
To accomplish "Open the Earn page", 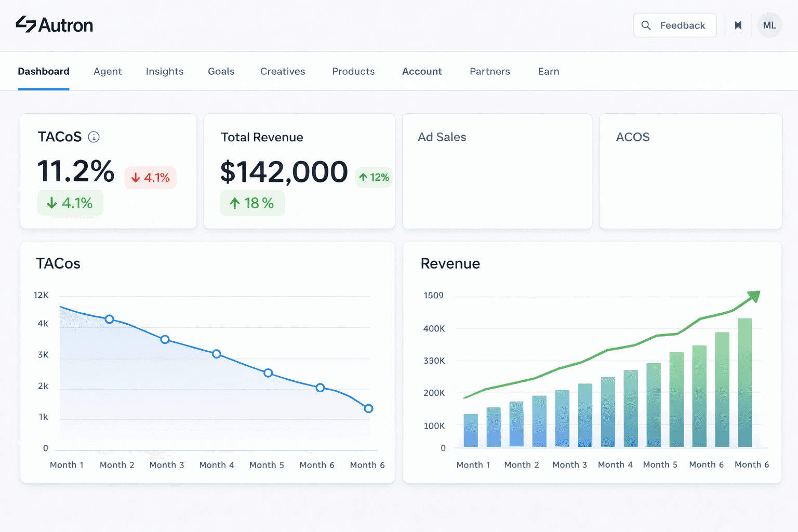I will [549, 71].
